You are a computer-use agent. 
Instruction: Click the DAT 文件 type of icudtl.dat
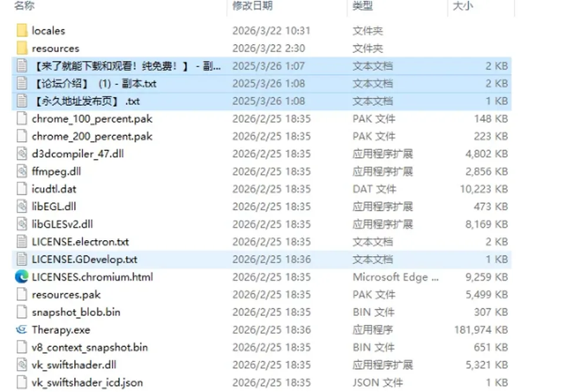(374, 189)
